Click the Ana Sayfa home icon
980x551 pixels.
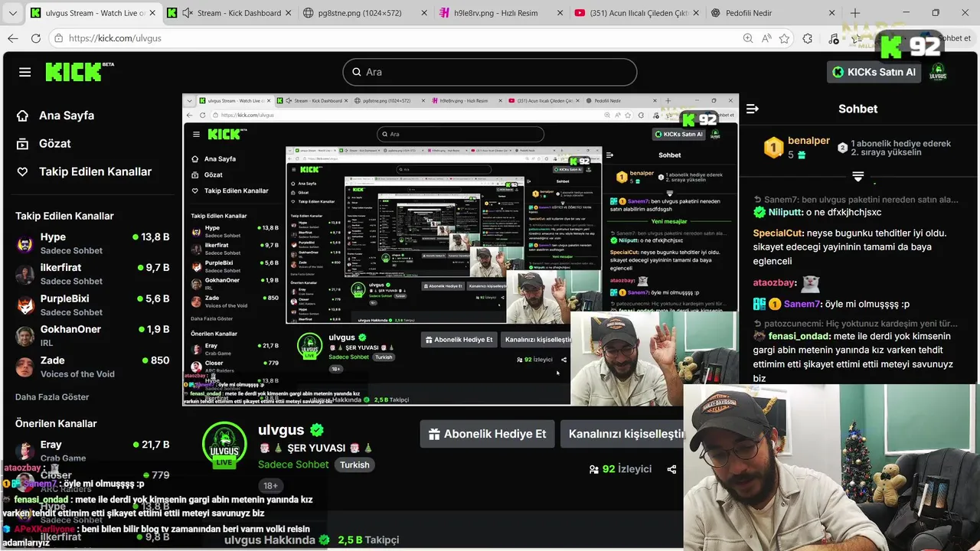pos(22,116)
